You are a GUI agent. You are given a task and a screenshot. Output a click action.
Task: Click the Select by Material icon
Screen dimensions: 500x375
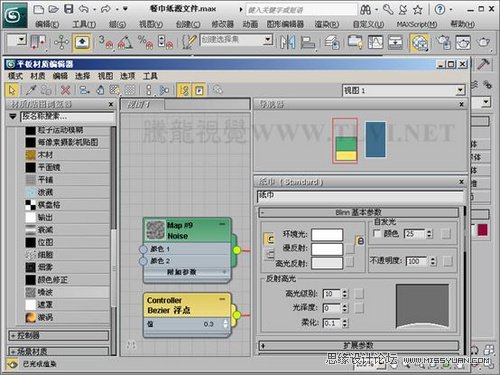(x=218, y=90)
